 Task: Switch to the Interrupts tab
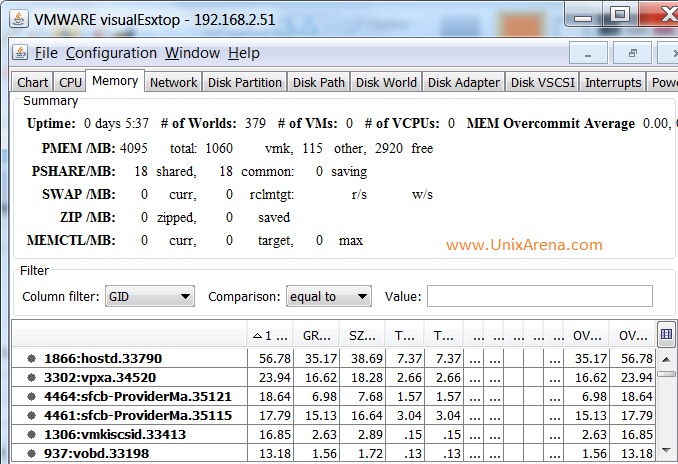pyautogui.click(x=613, y=82)
